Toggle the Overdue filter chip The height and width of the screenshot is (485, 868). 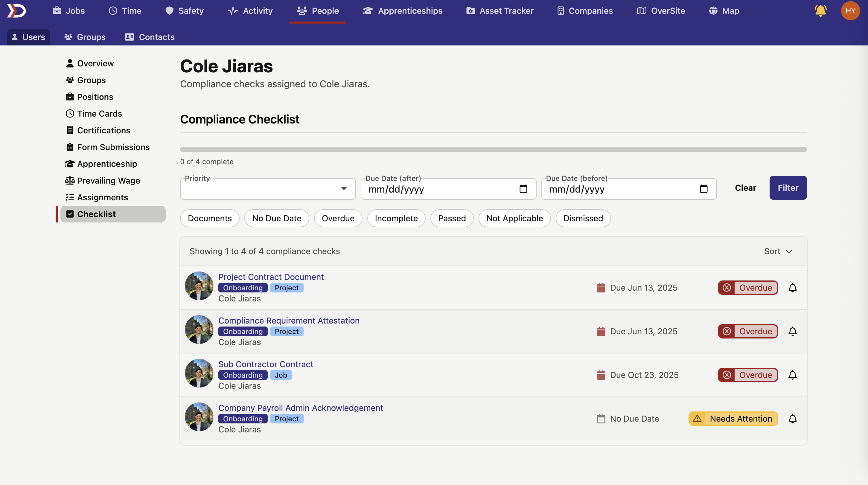(x=338, y=218)
